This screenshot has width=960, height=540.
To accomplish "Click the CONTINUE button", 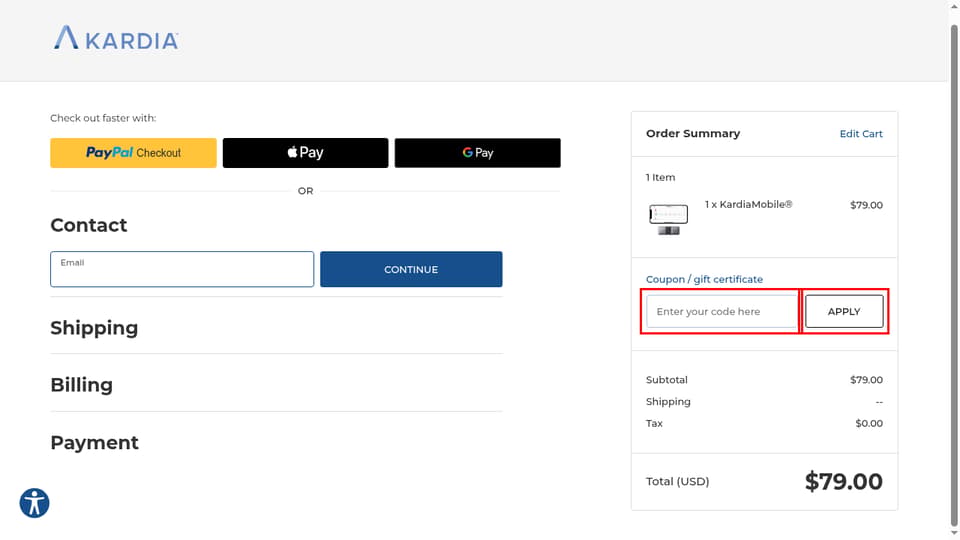I will 411,269.
